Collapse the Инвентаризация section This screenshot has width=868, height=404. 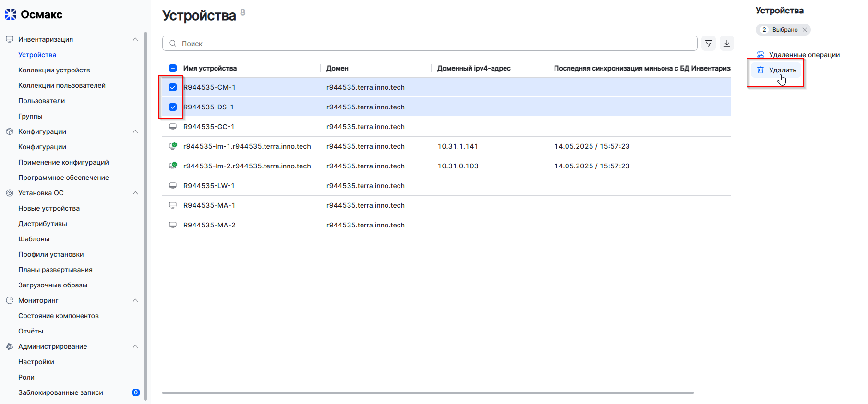(135, 39)
